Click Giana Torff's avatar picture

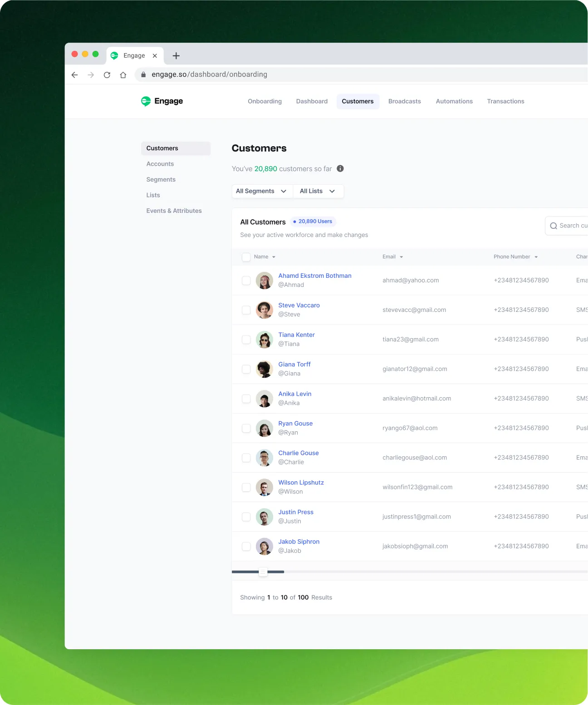(x=265, y=369)
